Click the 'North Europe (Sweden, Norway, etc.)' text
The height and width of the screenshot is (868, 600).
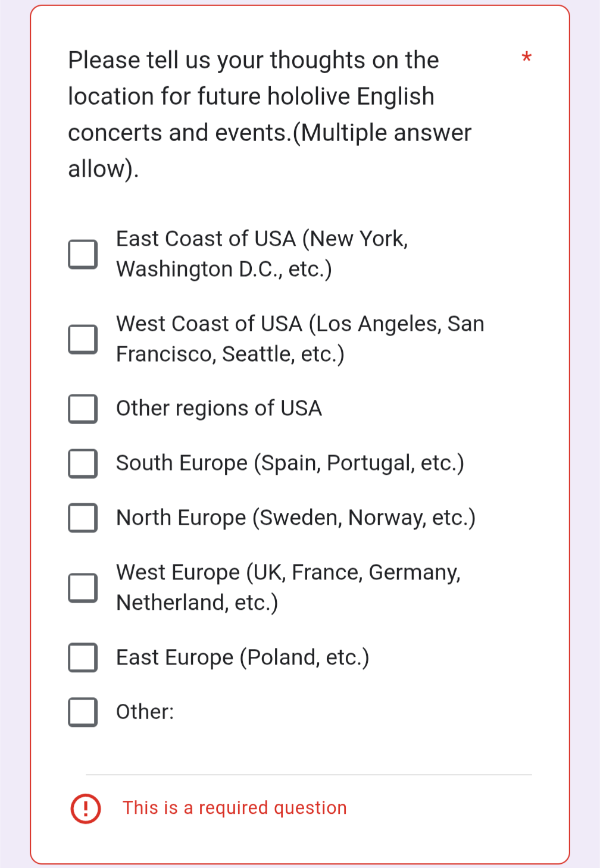296,518
